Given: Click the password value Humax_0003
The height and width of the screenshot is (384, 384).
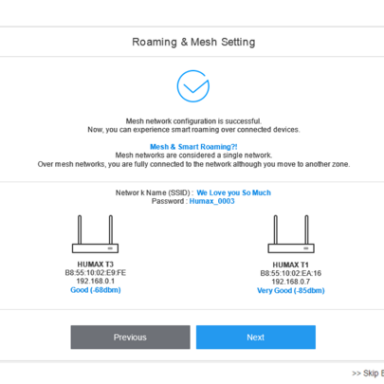Looking at the screenshot, I should pyautogui.click(x=212, y=201).
